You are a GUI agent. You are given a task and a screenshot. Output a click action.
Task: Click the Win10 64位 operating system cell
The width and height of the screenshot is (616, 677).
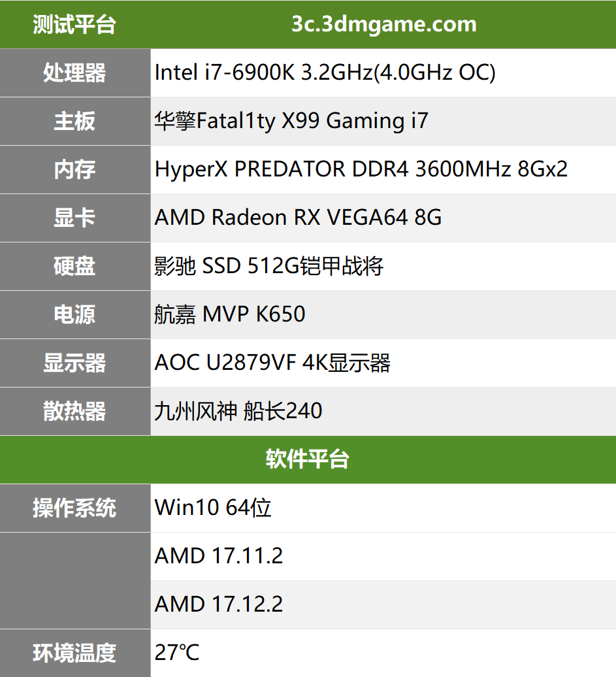pos(383,508)
